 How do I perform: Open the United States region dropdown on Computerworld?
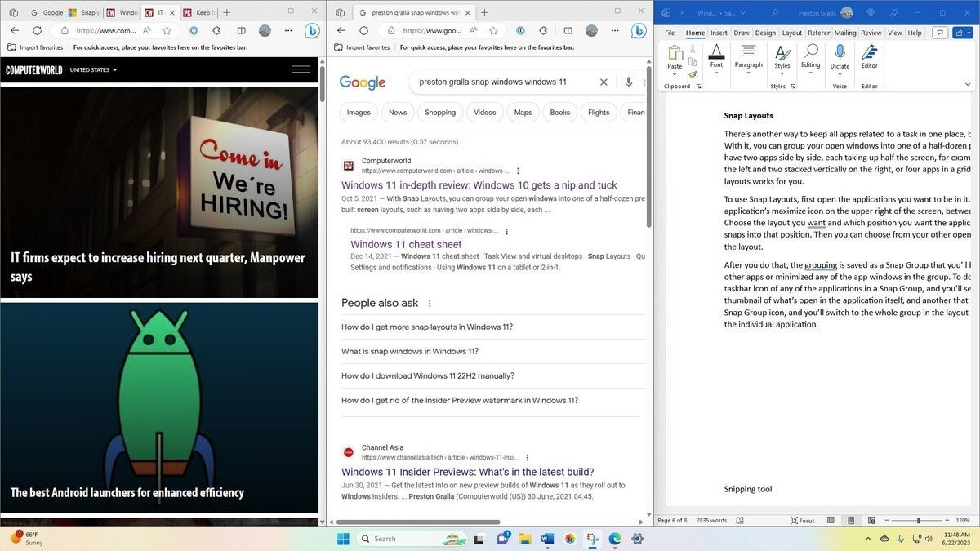click(94, 70)
